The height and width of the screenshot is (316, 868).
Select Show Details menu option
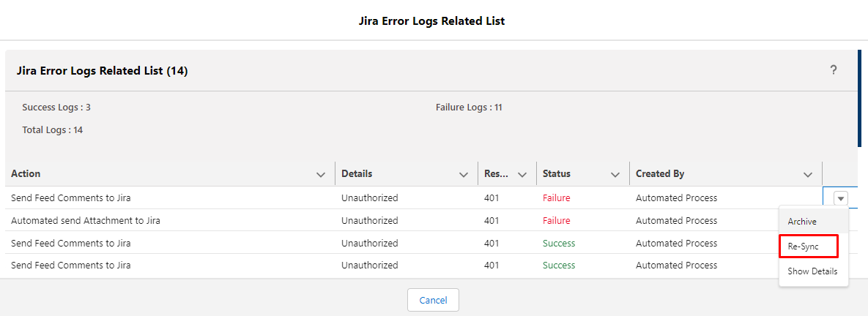813,271
